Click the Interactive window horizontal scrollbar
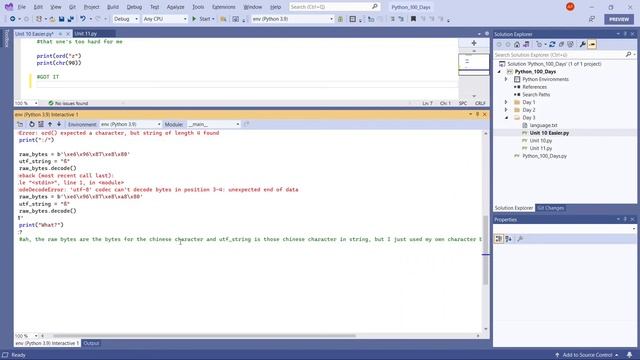The width and height of the screenshot is (640, 360). 204,336
